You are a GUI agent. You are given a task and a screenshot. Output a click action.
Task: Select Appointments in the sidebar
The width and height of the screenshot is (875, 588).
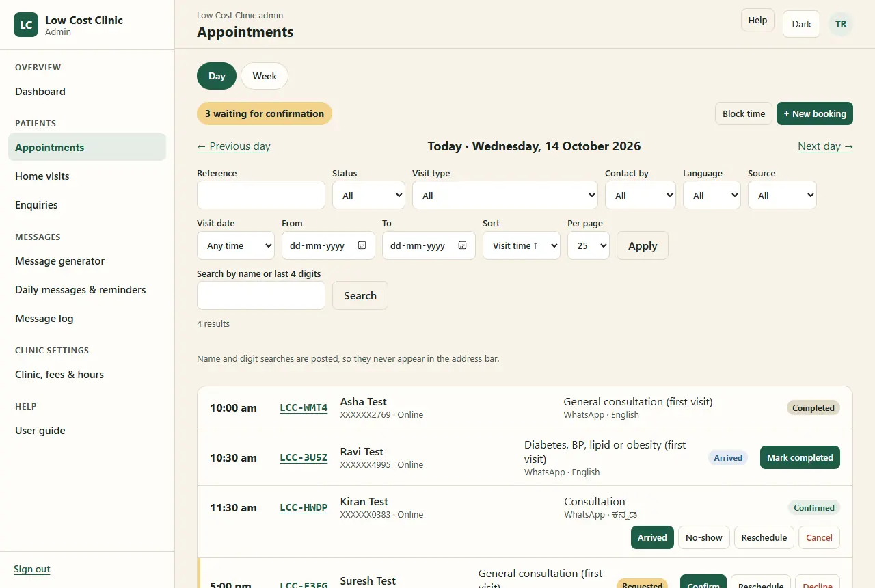[x=87, y=147]
